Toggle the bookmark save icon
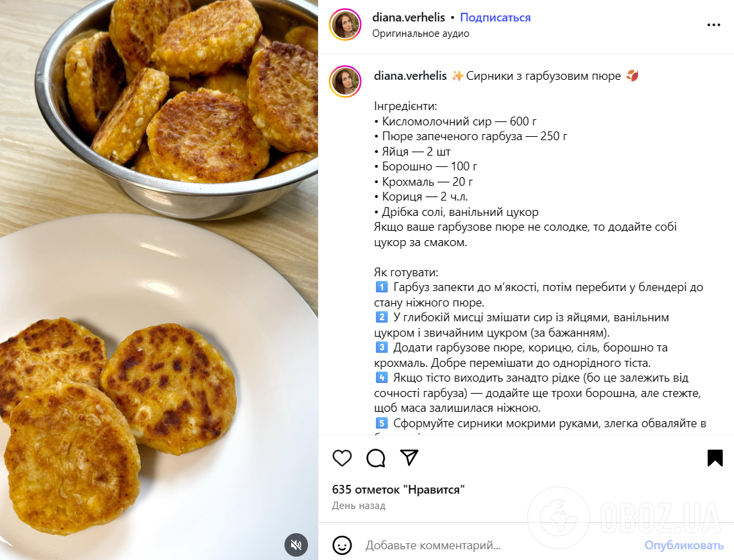Image resolution: width=734 pixels, height=560 pixels. [715, 458]
